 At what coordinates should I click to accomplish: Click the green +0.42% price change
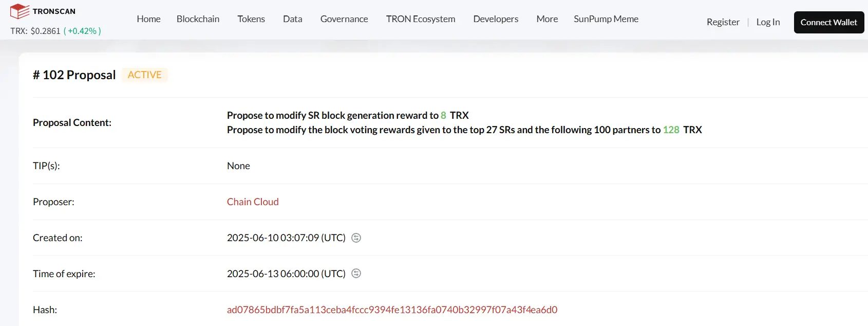click(x=83, y=31)
